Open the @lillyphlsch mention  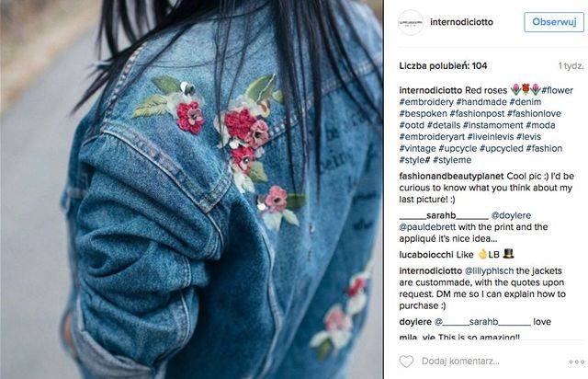(489, 270)
